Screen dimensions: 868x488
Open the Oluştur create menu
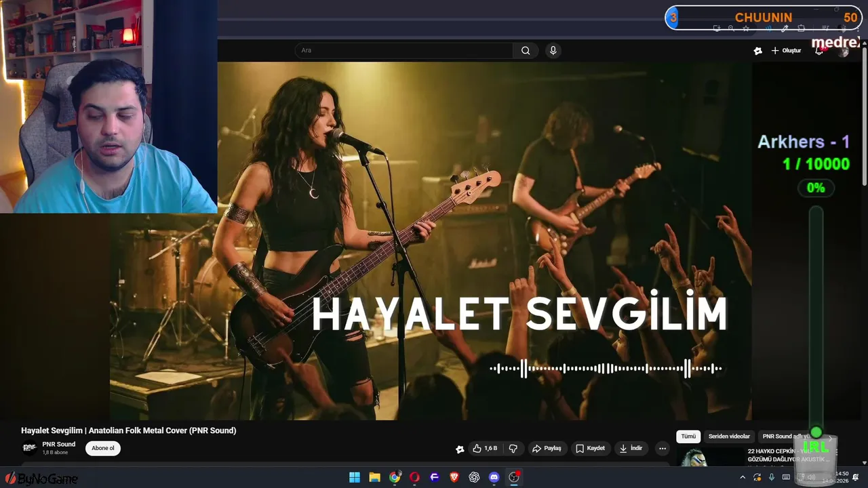tap(786, 51)
